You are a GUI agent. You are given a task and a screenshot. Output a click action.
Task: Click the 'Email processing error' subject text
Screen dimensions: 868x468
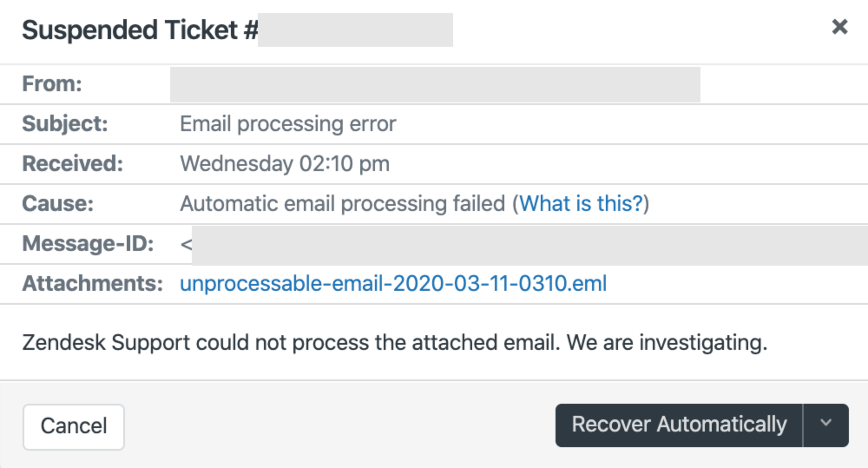pos(288,124)
